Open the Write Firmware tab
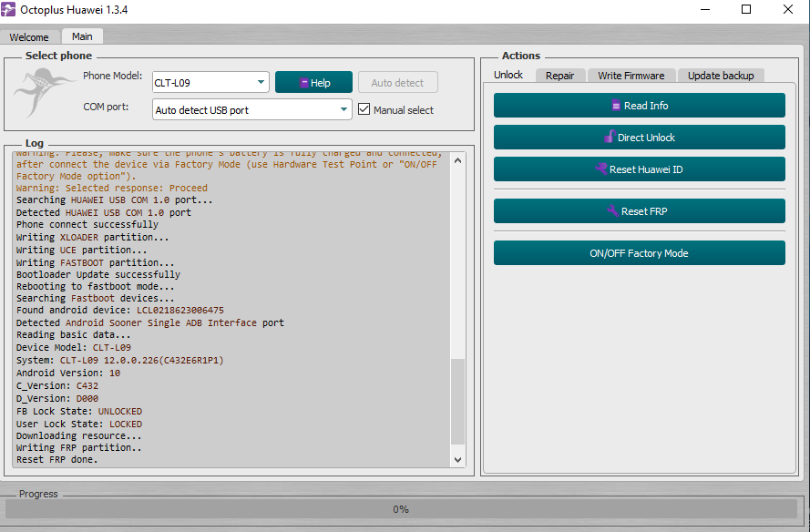Viewport: 810px width, 532px height. click(x=631, y=76)
